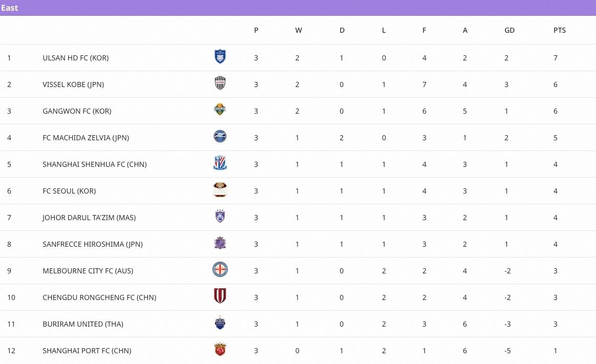Click the East group header bar
Screen dimensions: 596x364
pos(298,8)
